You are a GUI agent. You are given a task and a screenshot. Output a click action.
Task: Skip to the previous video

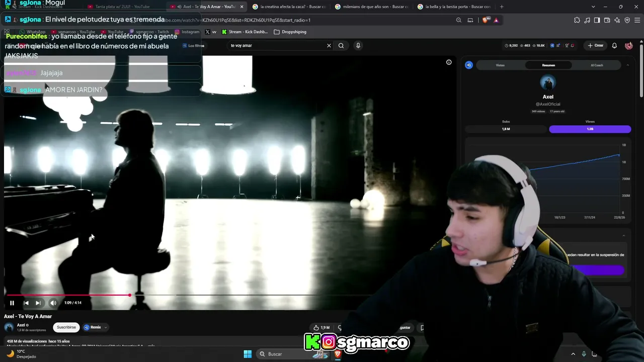[x=26, y=303]
